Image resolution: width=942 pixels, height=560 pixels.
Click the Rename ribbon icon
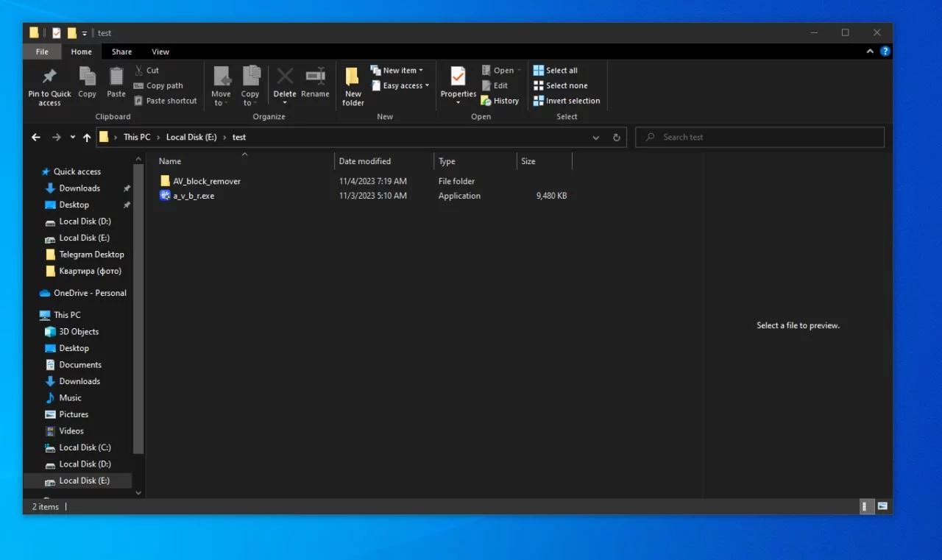pyautogui.click(x=315, y=76)
